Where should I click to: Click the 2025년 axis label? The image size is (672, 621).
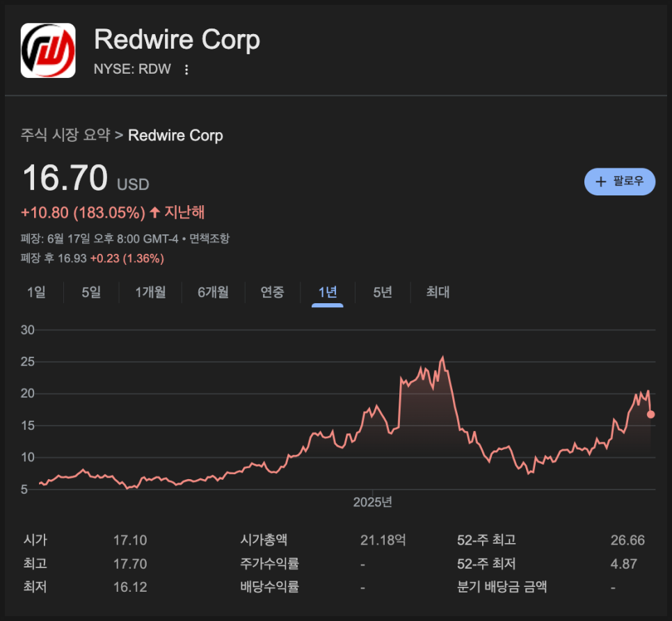pos(372,502)
